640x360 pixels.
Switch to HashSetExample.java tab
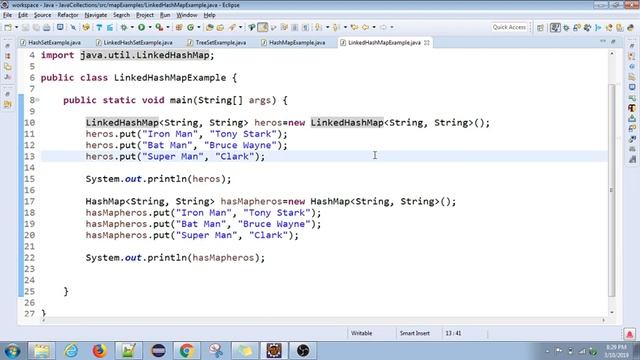tap(51, 42)
